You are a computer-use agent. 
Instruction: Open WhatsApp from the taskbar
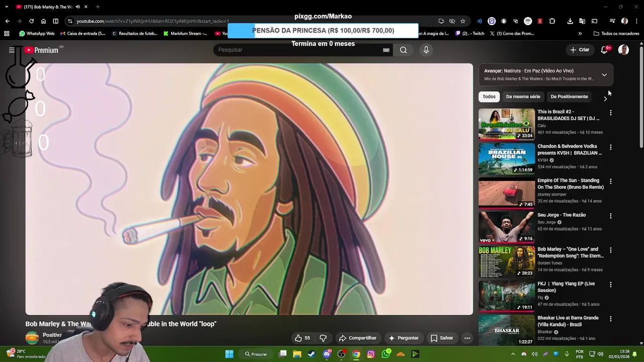[386, 354]
